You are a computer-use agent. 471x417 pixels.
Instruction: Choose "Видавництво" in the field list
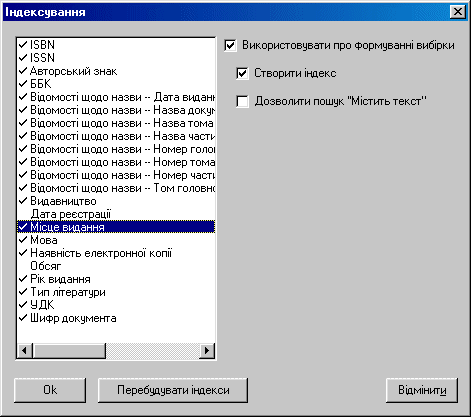[116, 201]
